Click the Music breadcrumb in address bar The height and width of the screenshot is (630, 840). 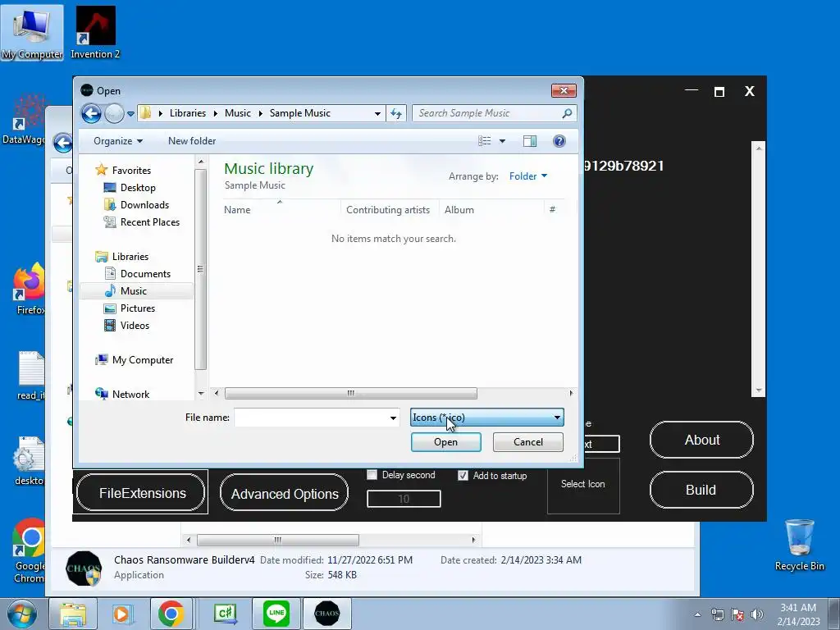[x=237, y=113]
